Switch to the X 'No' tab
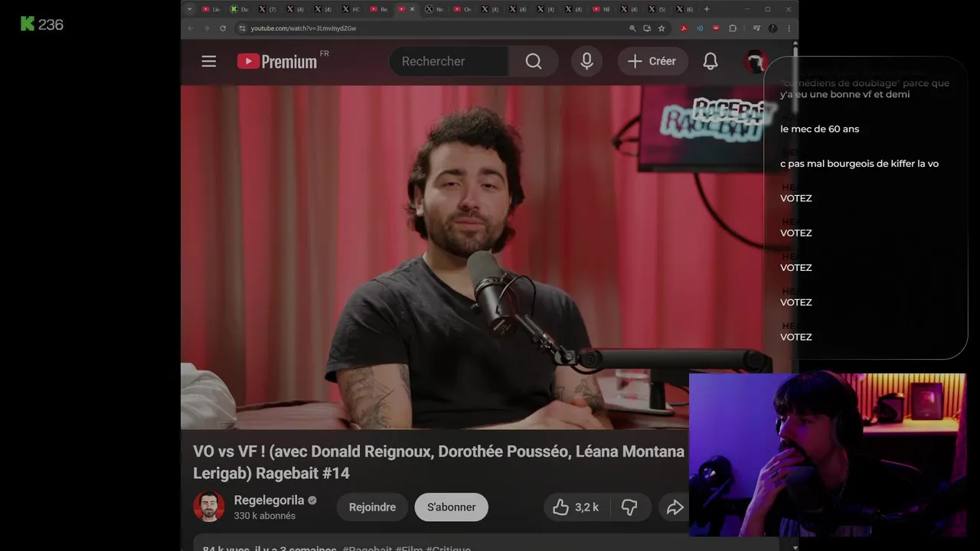This screenshot has height=551, width=980. (x=435, y=9)
